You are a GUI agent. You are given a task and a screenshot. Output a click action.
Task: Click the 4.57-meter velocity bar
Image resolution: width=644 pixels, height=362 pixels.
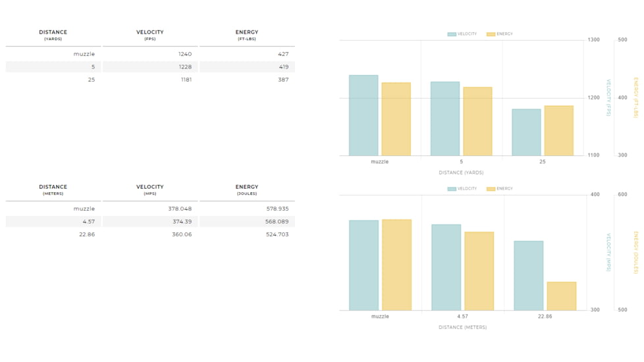click(446, 267)
